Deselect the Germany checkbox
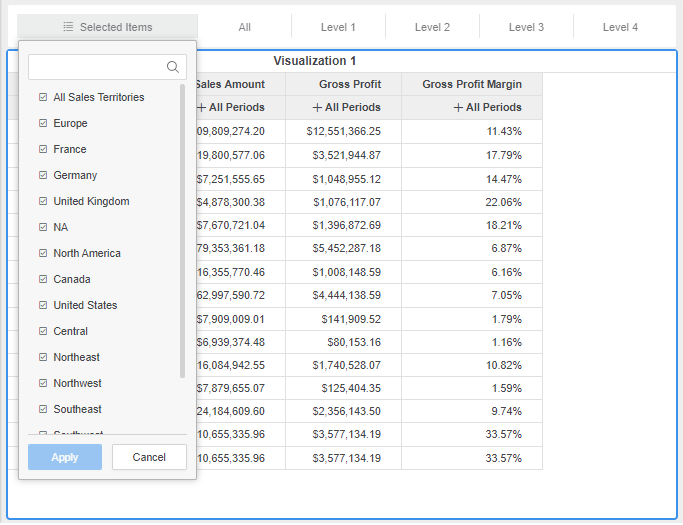 pos(43,175)
